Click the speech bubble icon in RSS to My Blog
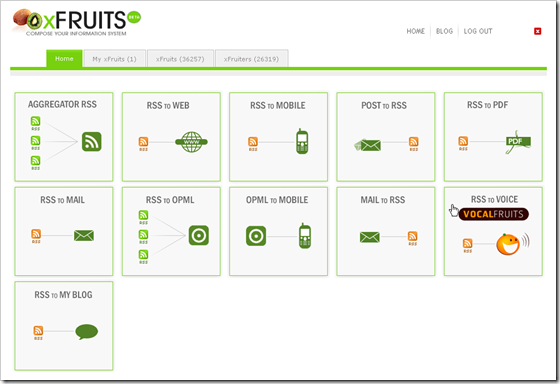Image resolution: width=560 pixels, height=384 pixels. 86,332
